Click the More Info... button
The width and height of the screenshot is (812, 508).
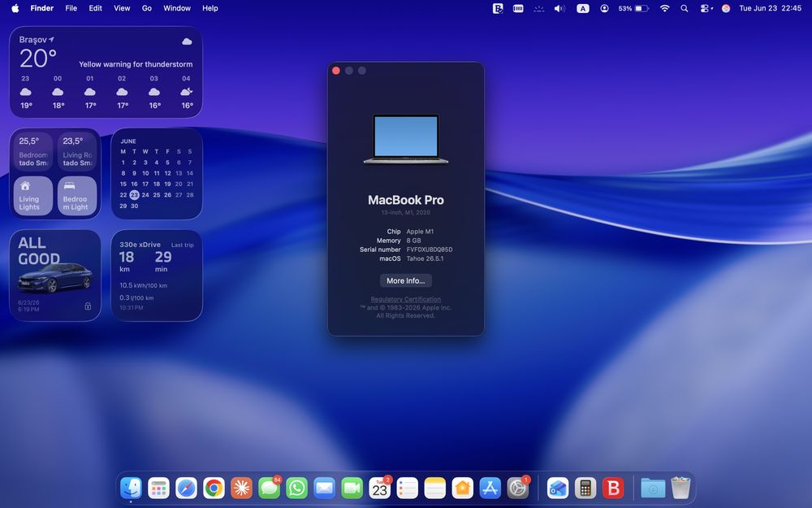coord(406,280)
